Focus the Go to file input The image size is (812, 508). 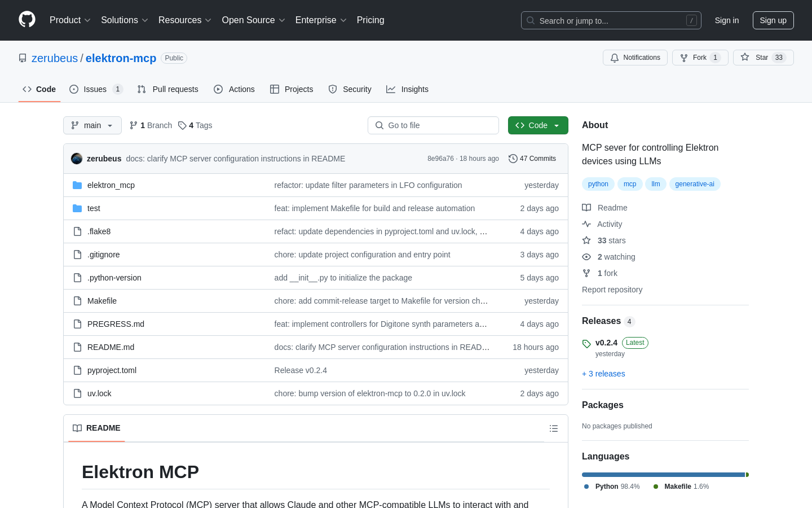click(433, 125)
